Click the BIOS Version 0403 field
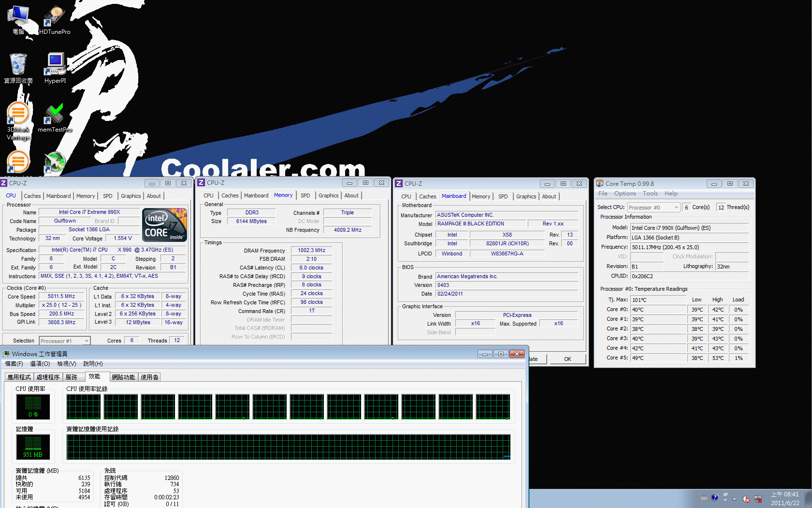The width and height of the screenshot is (812, 508). pos(507,285)
